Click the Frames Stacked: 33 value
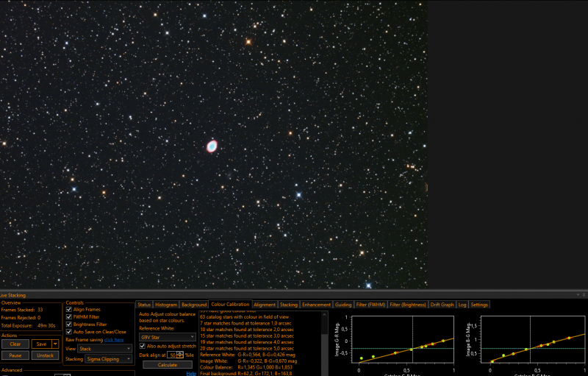This screenshot has height=376, width=588. (40, 310)
